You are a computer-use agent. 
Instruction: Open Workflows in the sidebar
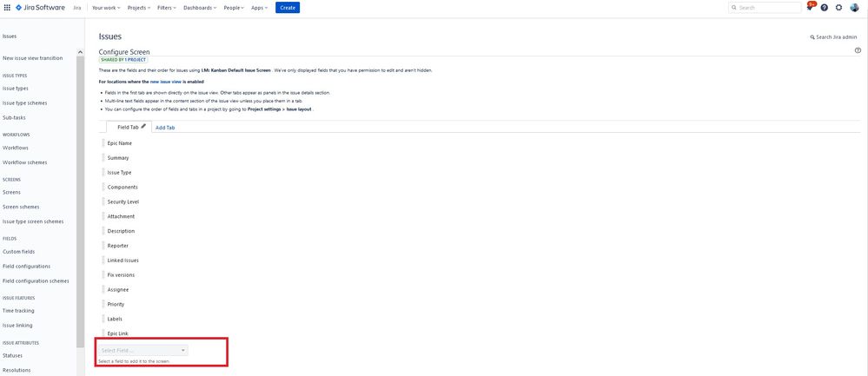click(16, 148)
